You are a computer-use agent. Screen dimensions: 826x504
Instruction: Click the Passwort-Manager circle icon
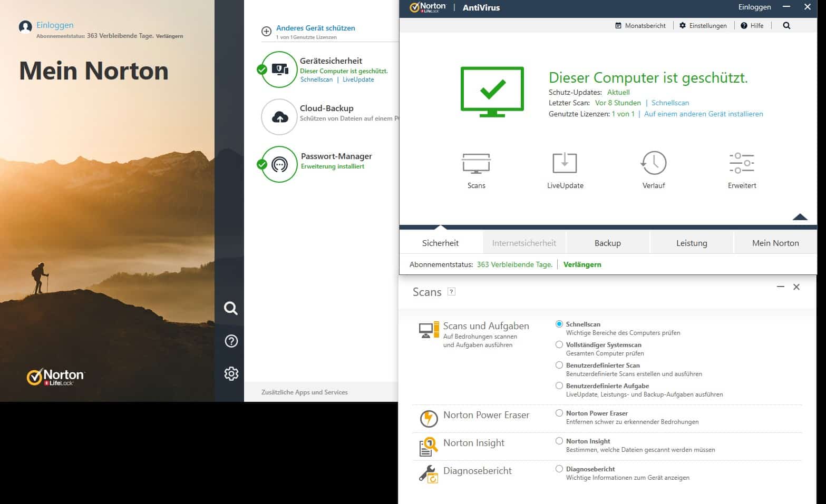click(280, 164)
